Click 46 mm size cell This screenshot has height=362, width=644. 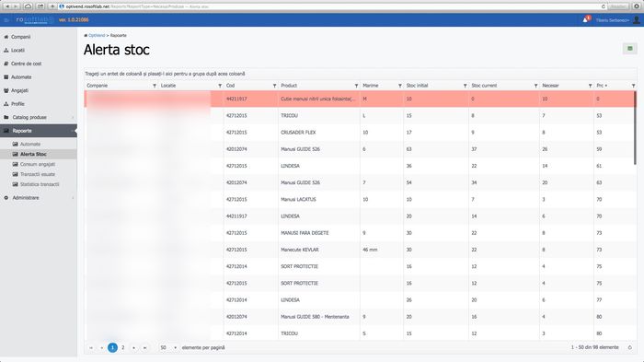coord(382,250)
